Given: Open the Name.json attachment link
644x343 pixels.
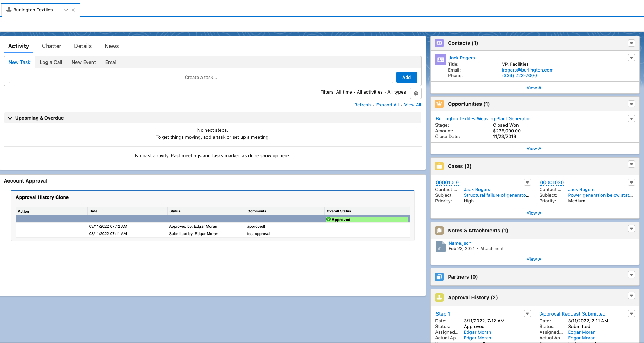Looking at the screenshot, I should [x=460, y=243].
